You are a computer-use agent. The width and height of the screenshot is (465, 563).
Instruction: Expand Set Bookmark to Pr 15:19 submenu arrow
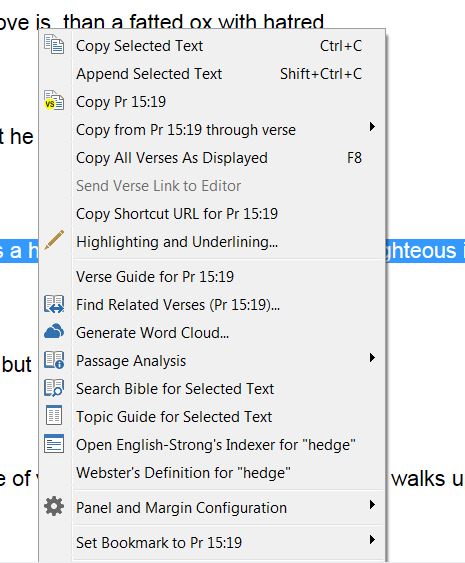coord(372,540)
